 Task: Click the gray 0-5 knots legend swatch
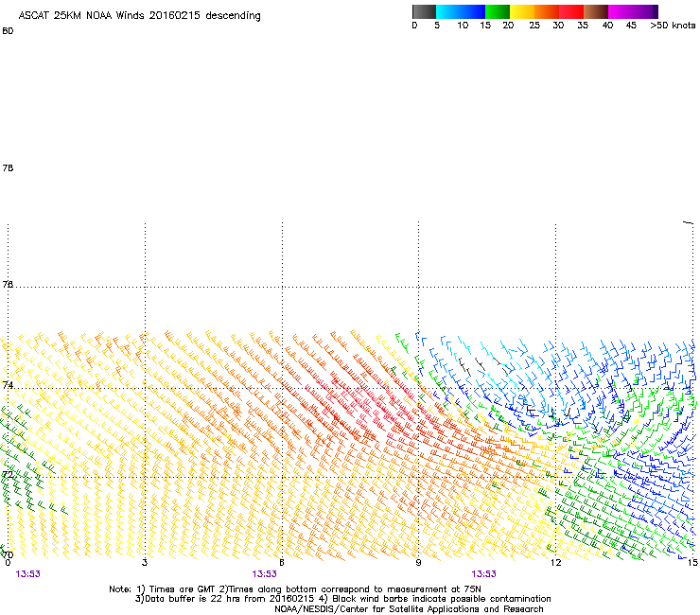426,11
